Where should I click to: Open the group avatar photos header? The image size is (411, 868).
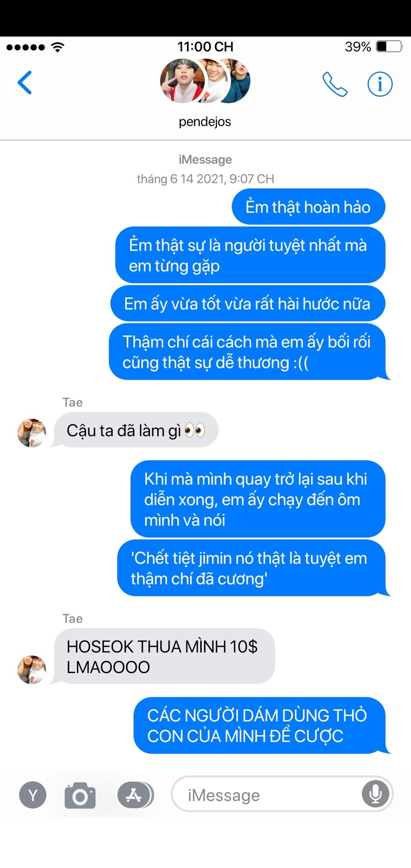(x=205, y=81)
